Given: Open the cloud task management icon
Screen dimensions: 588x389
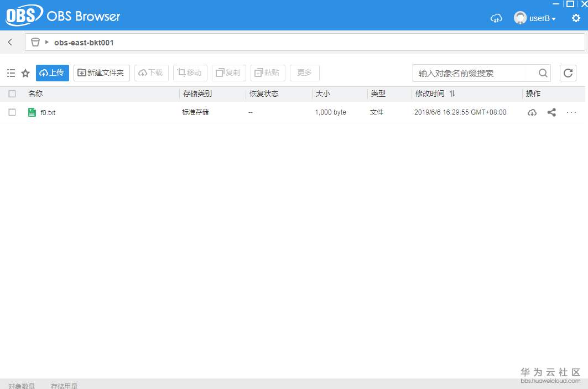Looking at the screenshot, I should [496, 18].
